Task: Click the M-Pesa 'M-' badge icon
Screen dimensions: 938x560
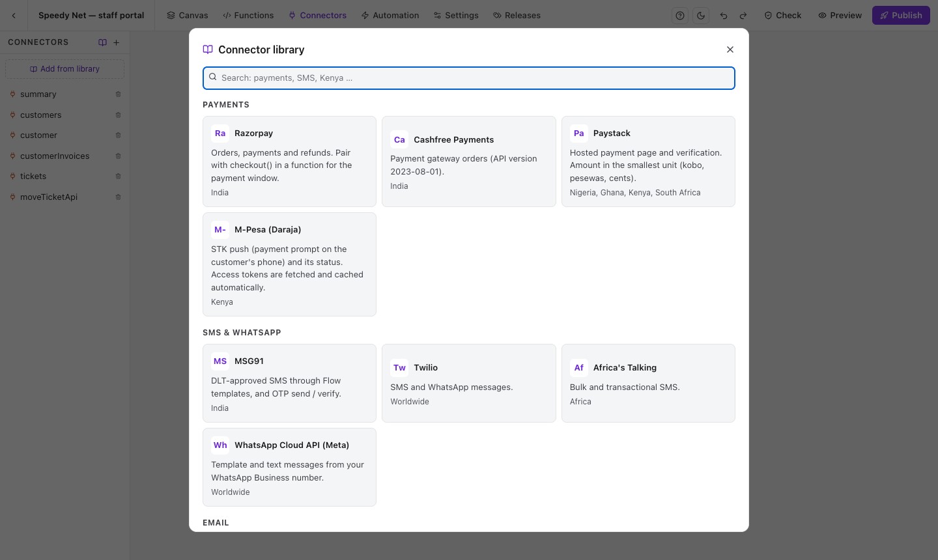Action: pos(220,230)
